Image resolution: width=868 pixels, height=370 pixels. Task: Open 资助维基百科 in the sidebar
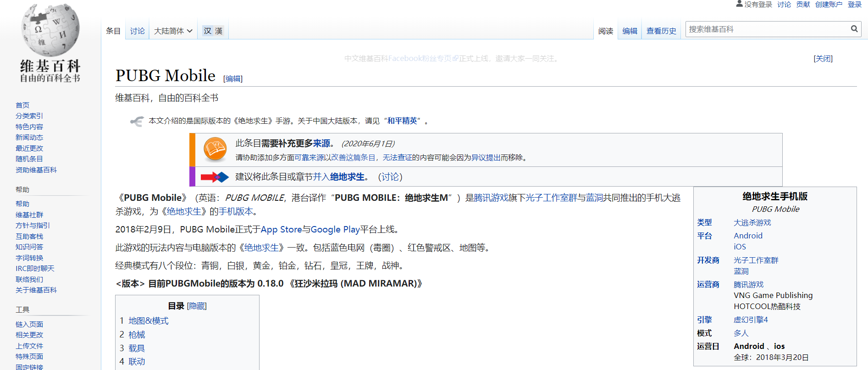click(x=36, y=170)
